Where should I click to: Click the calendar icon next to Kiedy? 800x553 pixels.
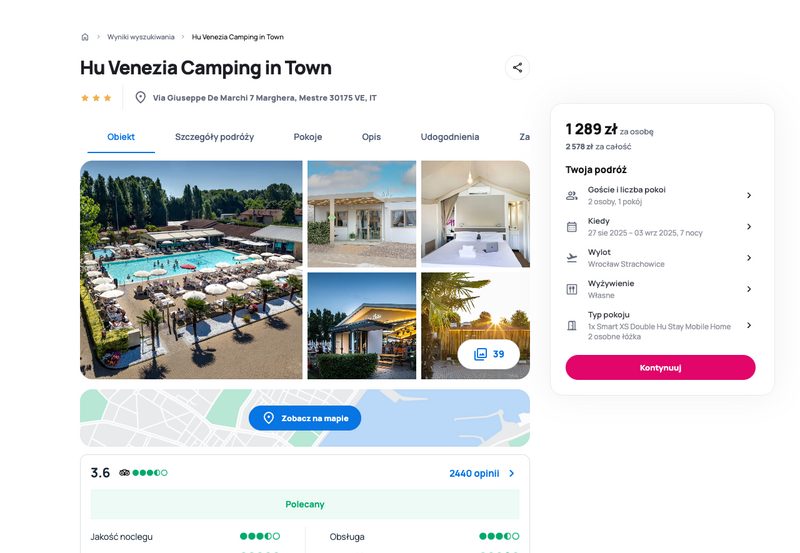(572, 227)
